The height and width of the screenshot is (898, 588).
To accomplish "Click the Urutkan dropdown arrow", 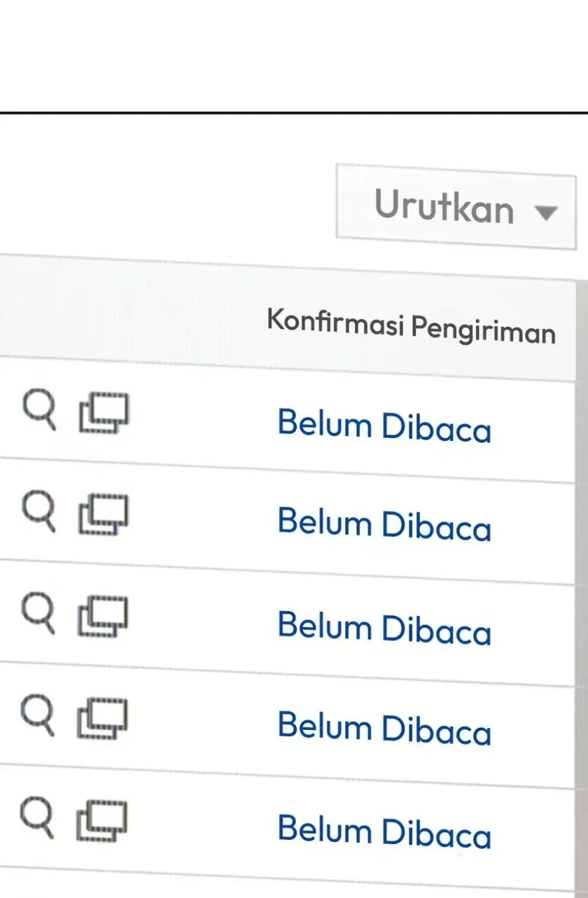I will tap(545, 211).
